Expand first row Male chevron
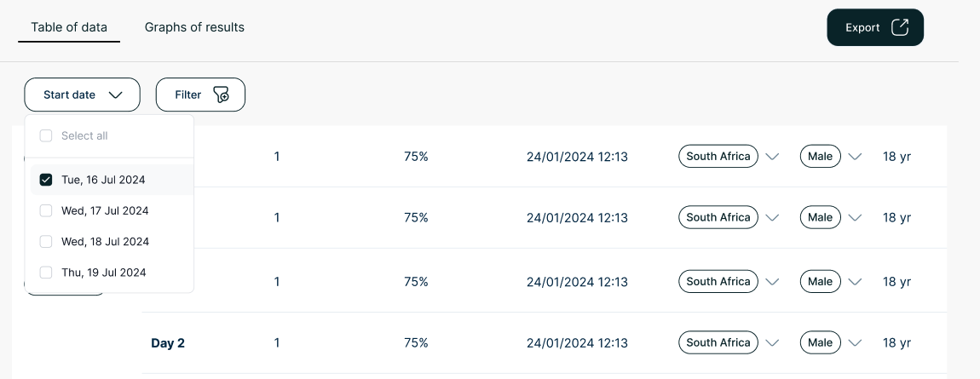 856,157
